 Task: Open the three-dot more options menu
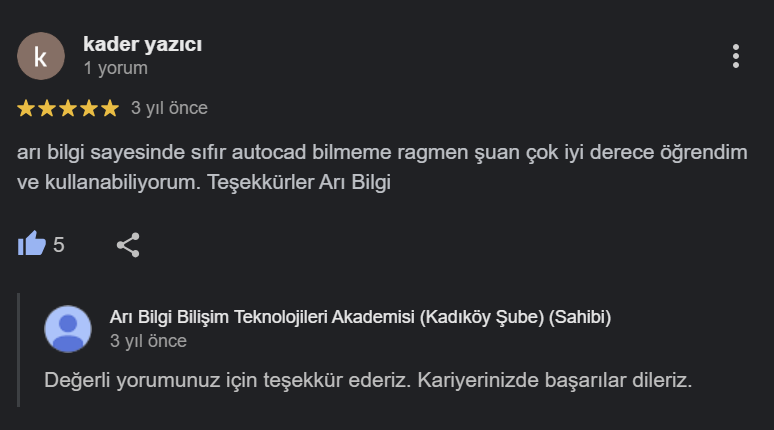(x=735, y=56)
